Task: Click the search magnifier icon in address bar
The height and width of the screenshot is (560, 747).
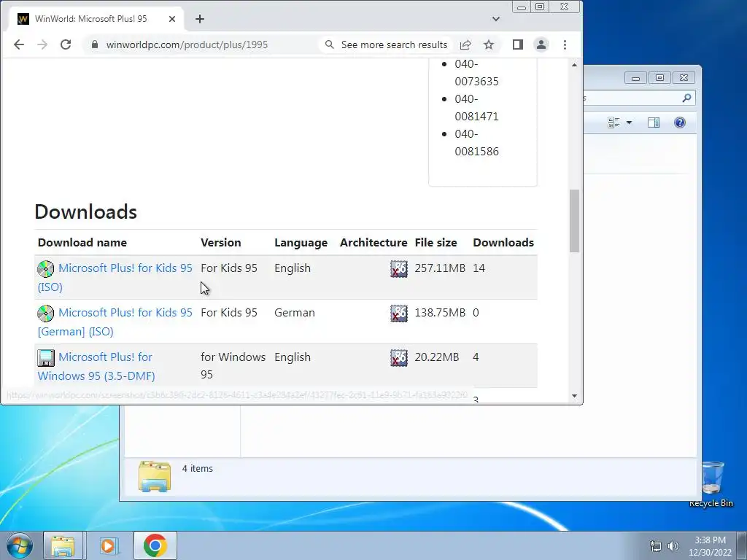Action: pos(329,44)
